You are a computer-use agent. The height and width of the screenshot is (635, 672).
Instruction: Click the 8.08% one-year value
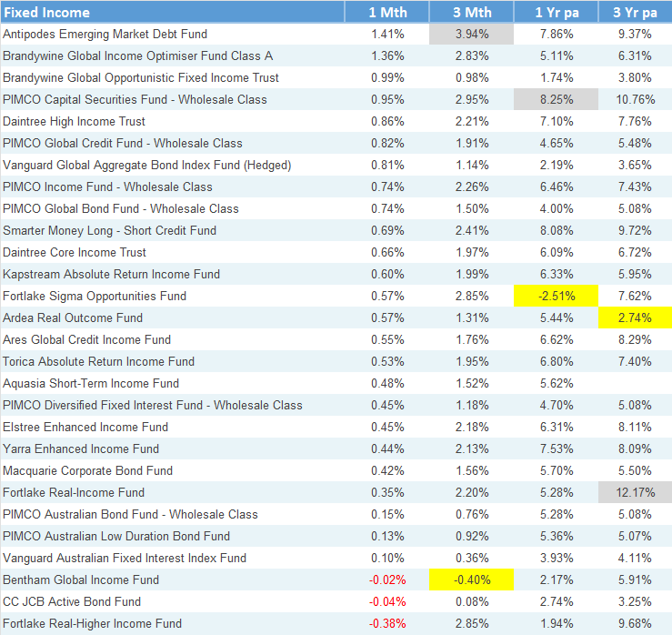click(557, 231)
